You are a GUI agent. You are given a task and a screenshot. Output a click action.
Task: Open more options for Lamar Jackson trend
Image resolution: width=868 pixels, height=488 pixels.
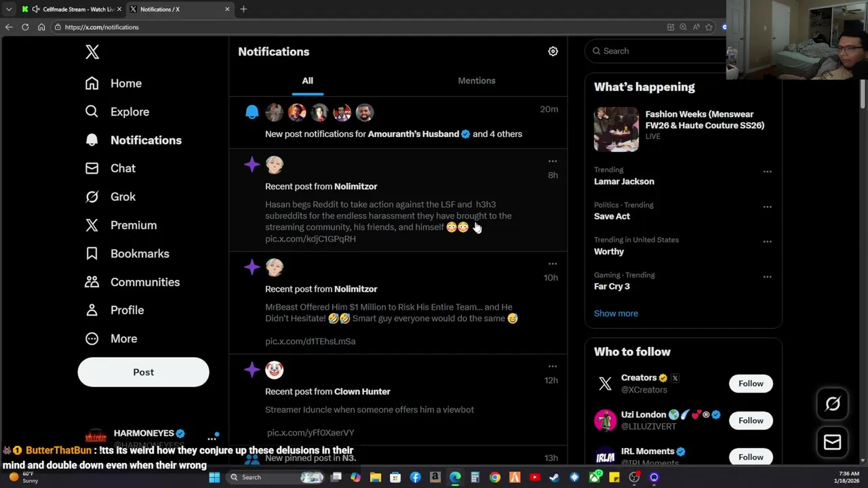click(x=767, y=171)
